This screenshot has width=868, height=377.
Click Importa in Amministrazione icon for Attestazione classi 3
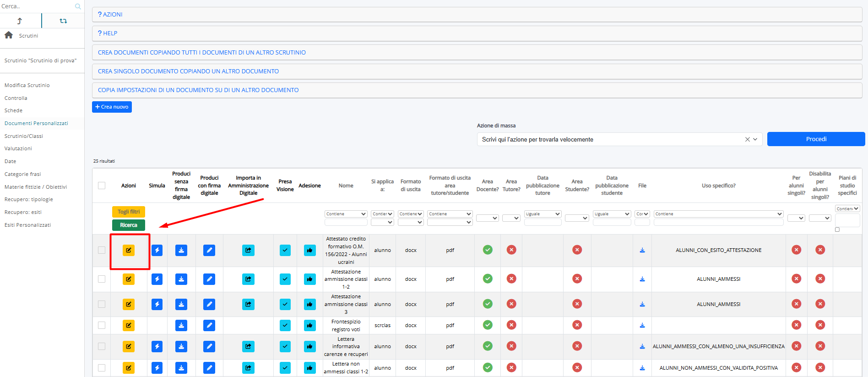[x=248, y=304]
